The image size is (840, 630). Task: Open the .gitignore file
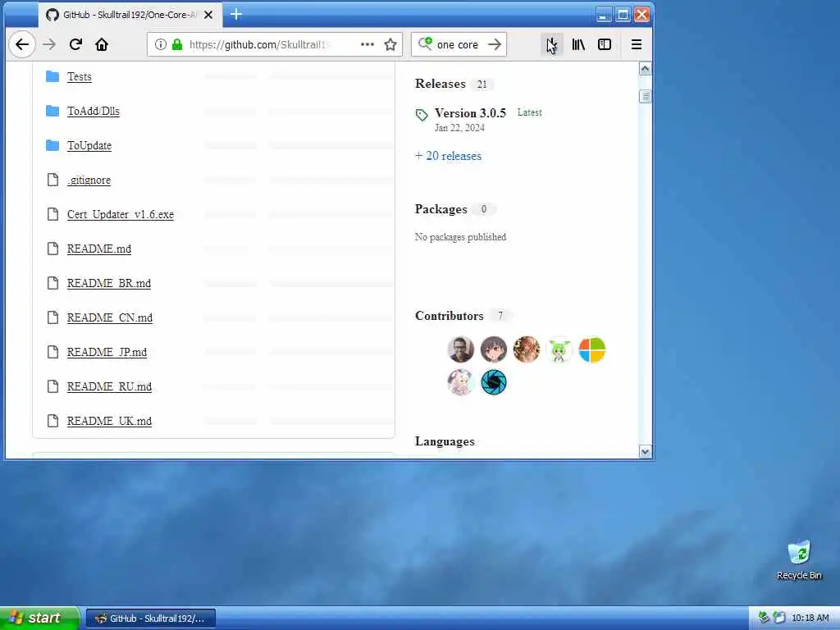89,180
